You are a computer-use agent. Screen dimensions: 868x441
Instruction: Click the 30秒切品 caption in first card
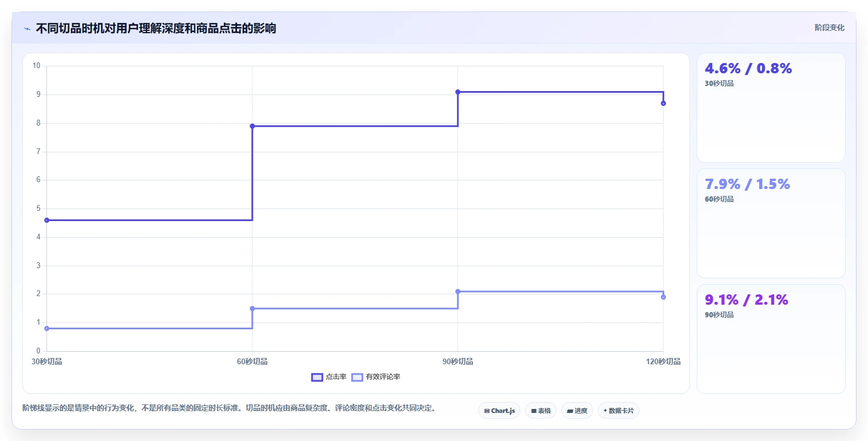click(x=719, y=84)
